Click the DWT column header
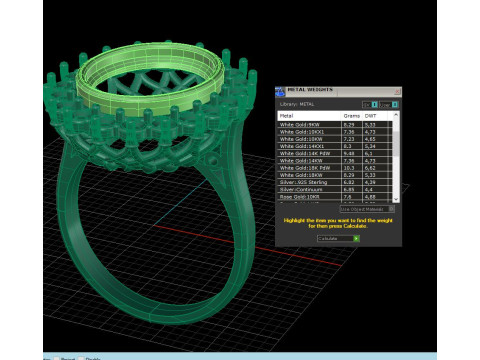Screen dimensions: 480x360 coord(374,116)
